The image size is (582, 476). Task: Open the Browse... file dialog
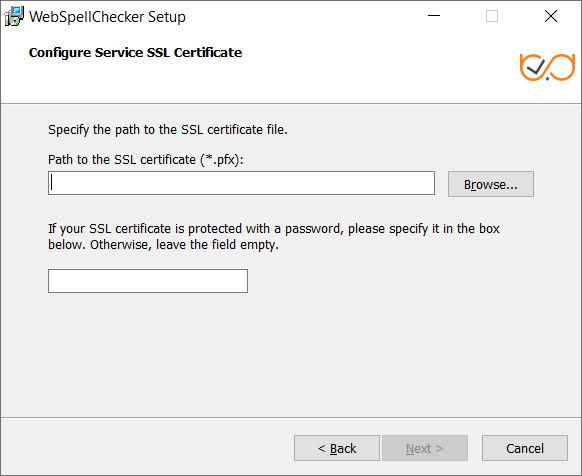[491, 184]
